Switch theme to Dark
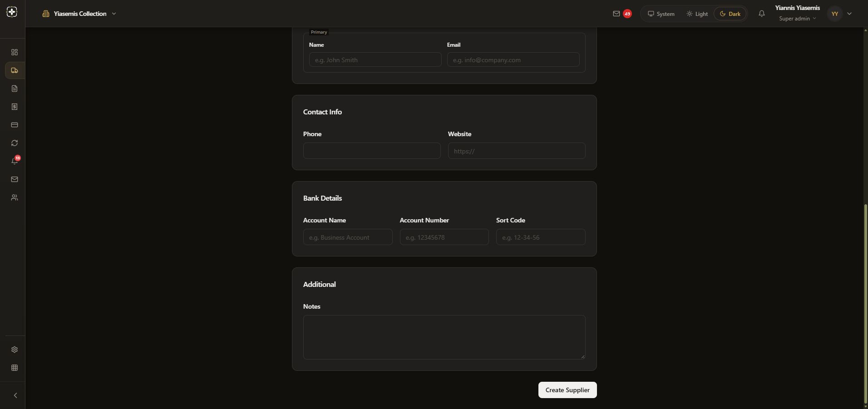The image size is (868, 409). point(730,14)
